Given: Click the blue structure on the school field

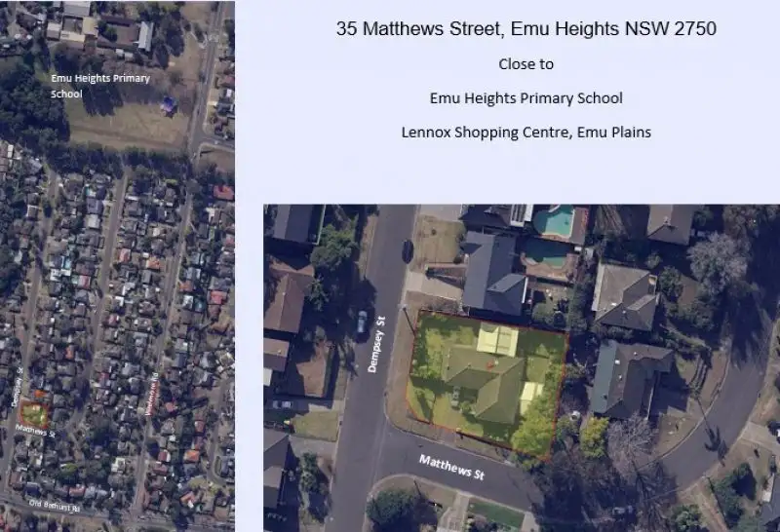Looking at the screenshot, I should 169,104.
